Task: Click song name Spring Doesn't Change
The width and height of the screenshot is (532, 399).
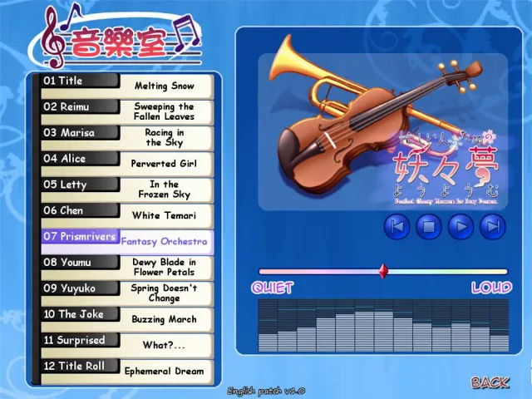Action: click(165, 293)
